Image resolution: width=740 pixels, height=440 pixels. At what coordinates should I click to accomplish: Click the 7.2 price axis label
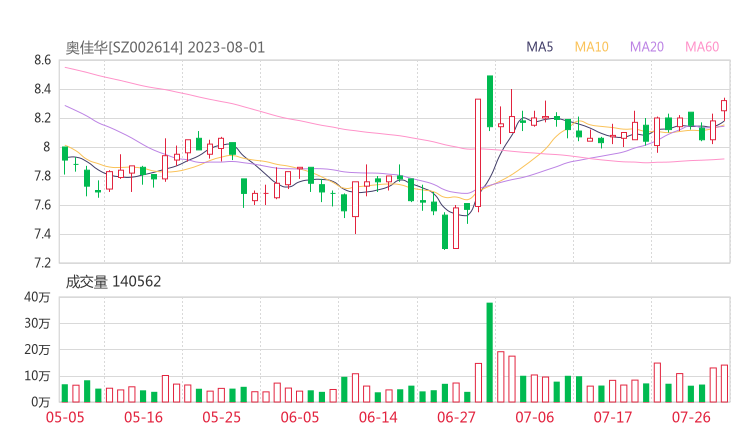(x=41, y=264)
